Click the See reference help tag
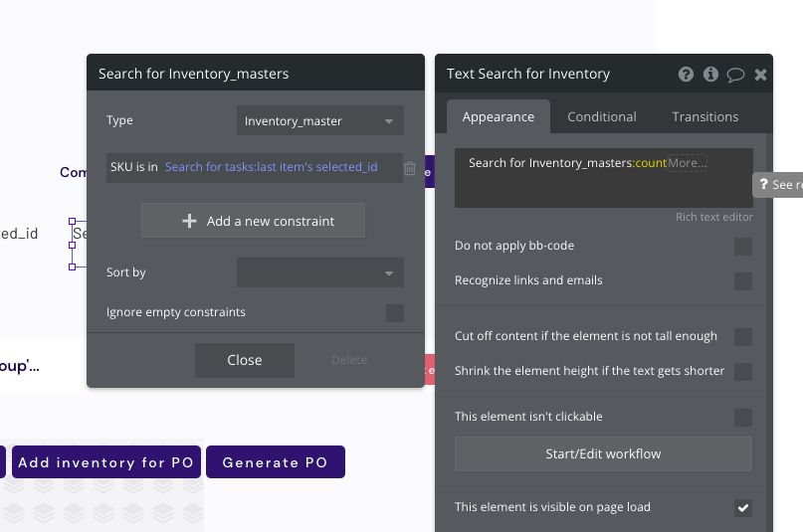This screenshot has height=532, width=803. tap(777, 185)
